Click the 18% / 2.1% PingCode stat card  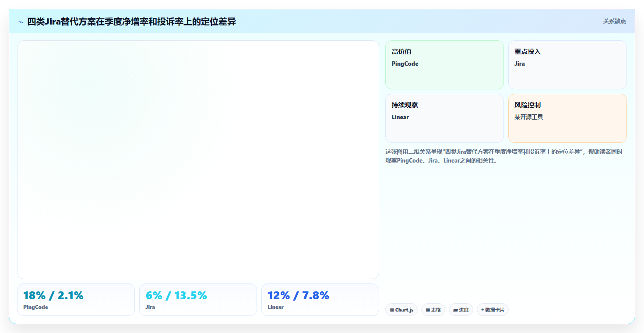point(76,300)
